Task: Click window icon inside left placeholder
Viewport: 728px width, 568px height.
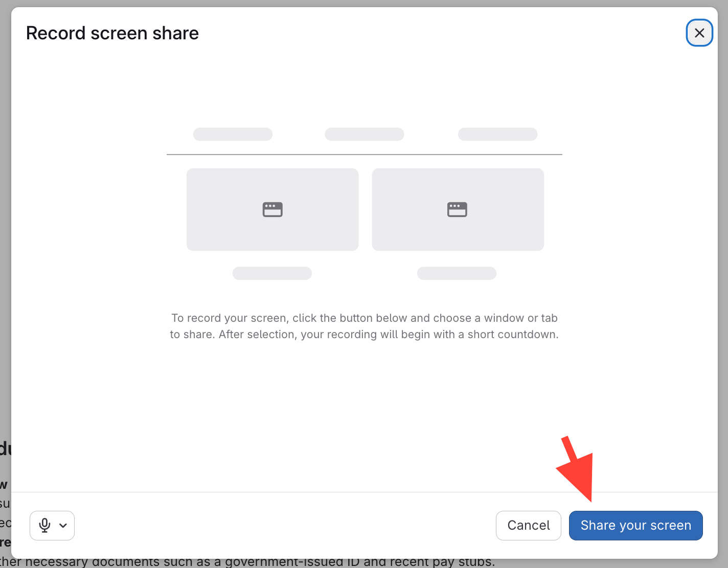Action: [x=272, y=209]
